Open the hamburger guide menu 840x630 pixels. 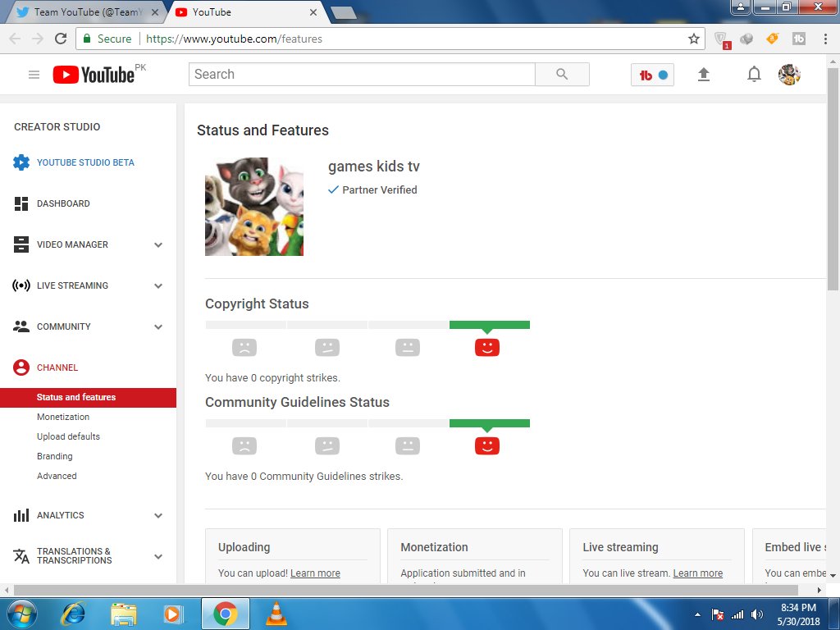[34, 75]
